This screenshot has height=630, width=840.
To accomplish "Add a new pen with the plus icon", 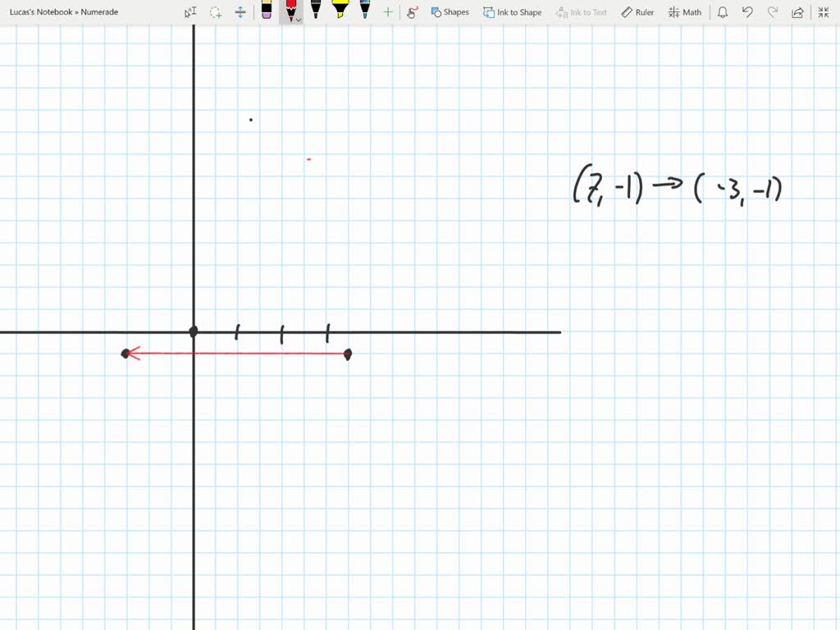I will 386,11.
